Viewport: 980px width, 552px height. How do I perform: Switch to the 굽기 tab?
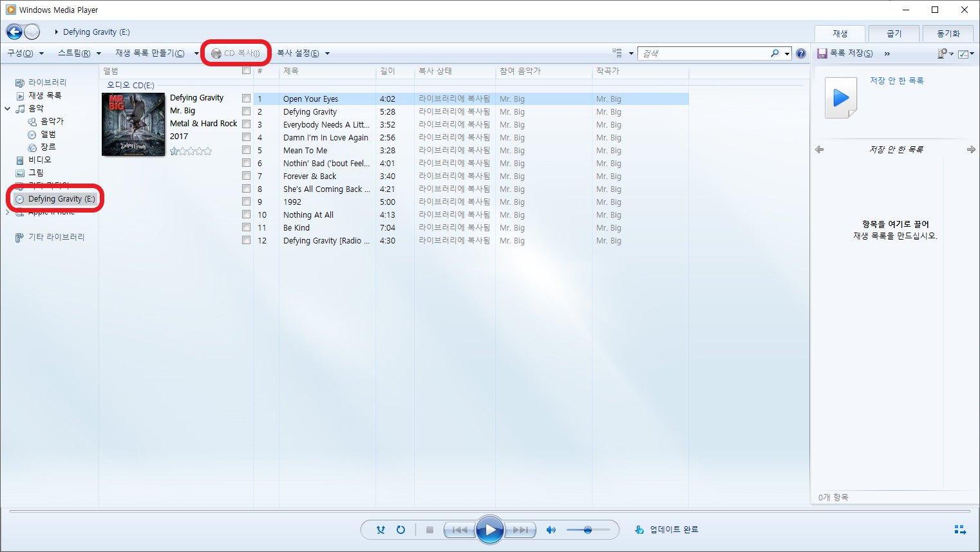click(x=894, y=33)
